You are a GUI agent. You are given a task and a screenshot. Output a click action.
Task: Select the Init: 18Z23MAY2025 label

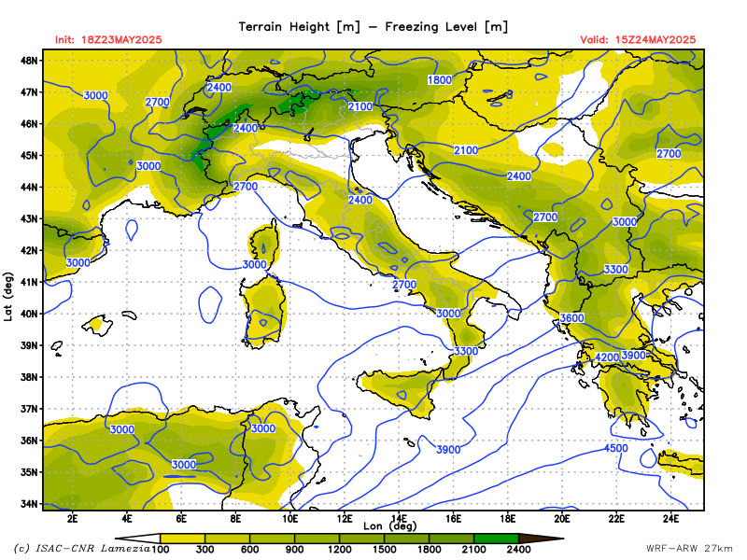(108, 39)
